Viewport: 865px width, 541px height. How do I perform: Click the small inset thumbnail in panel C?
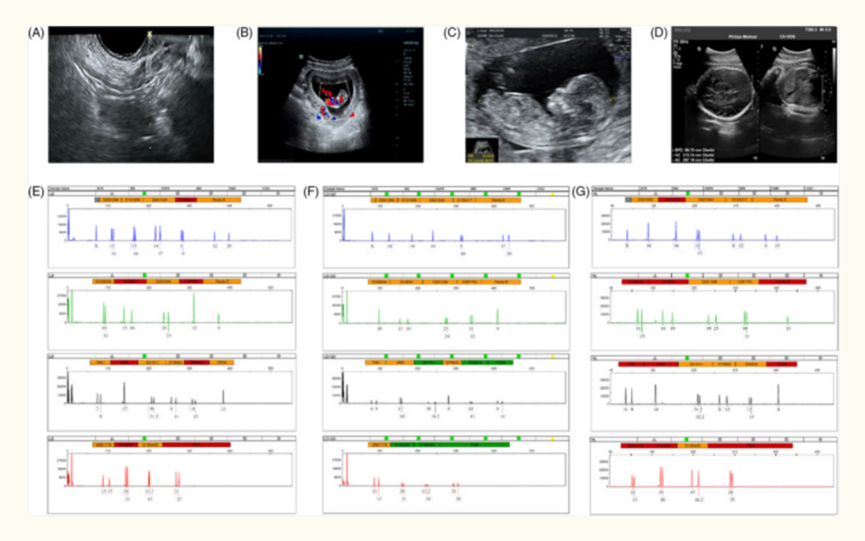click(481, 150)
